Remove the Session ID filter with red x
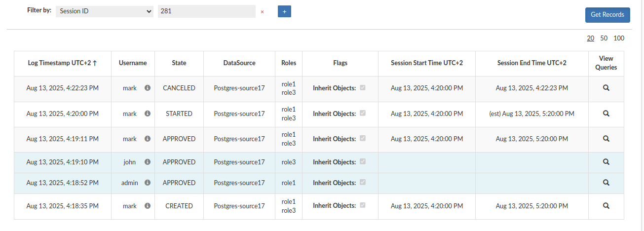The image size is (644, 231). coord(262,11)
